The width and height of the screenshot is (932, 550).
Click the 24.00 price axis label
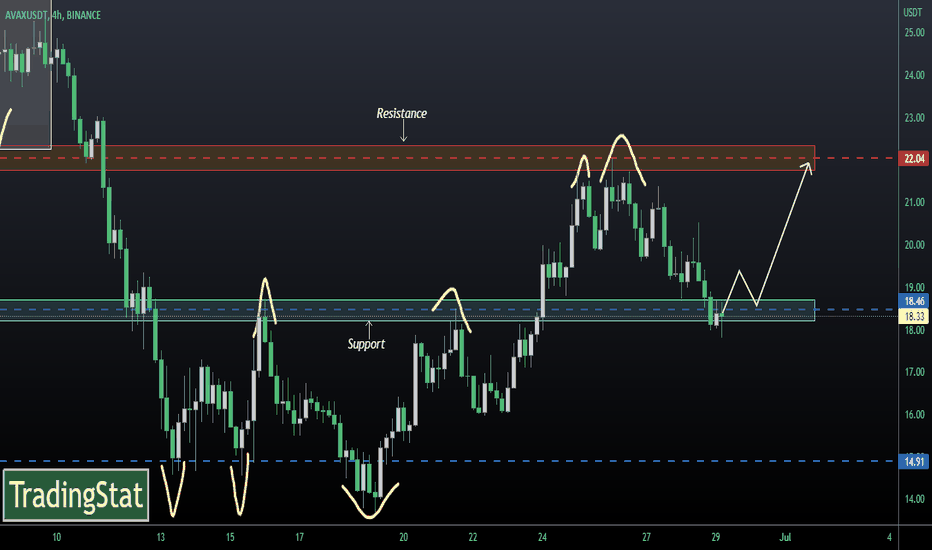tap(914, 75)
